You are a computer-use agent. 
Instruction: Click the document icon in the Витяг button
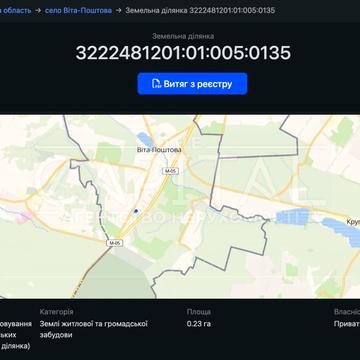156,84
